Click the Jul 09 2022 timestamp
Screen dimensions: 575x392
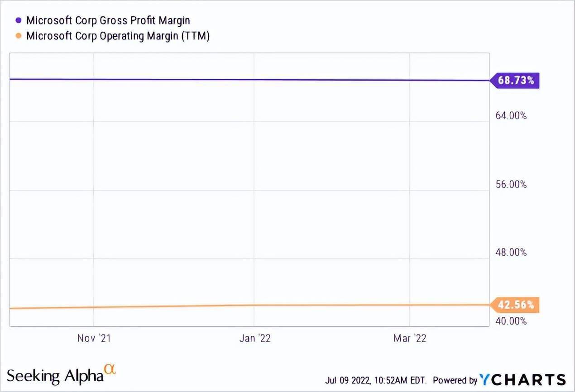[377, 380]
